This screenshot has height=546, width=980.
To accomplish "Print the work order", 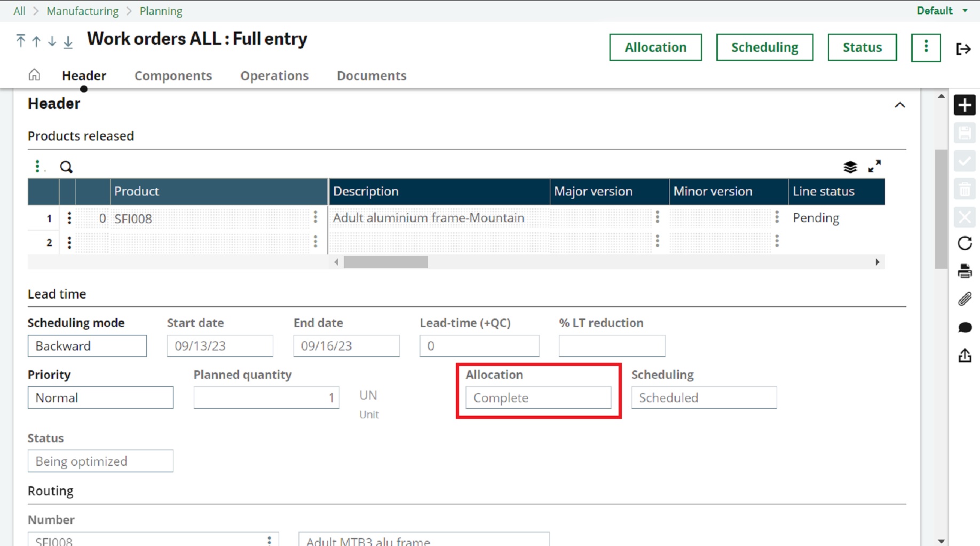I will (x=965, y=271).
